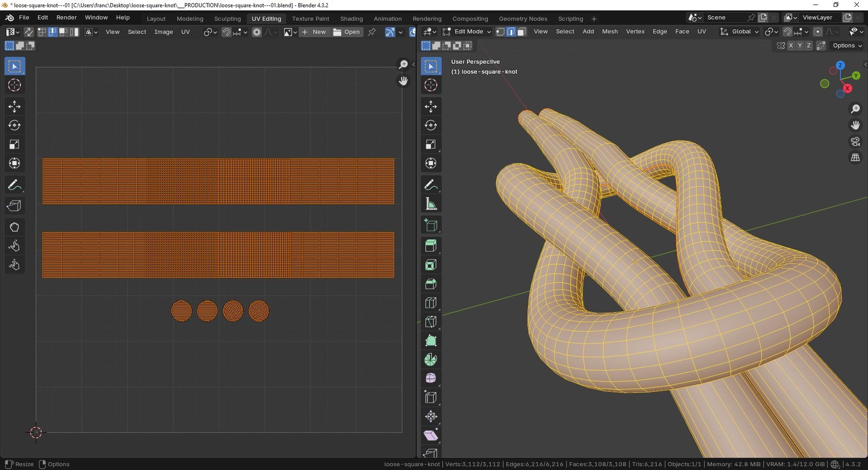The image size is (868, 470).
Task: Switch to the Texture Paint workspace tab
Action: 311,19
